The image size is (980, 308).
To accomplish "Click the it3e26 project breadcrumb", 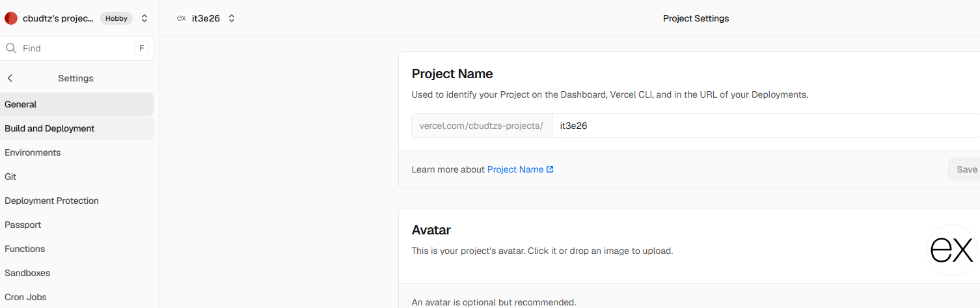I will point(206,18).
